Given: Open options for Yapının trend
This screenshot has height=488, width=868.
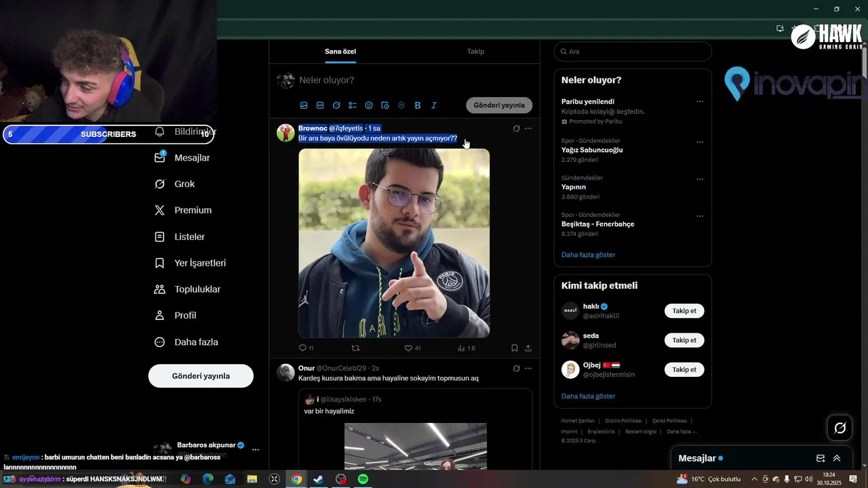Looking at the screenshot, I should coord(700,179).
